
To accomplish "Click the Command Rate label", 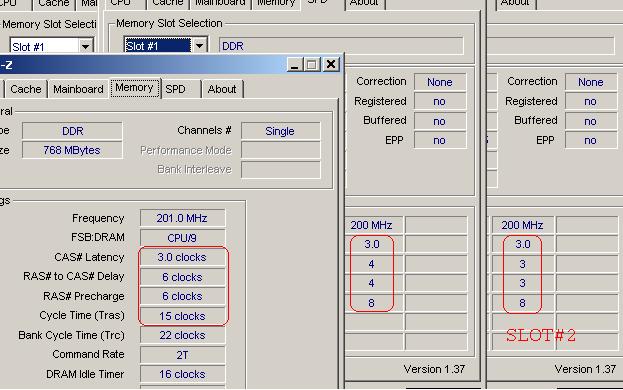I will point(88,354).
